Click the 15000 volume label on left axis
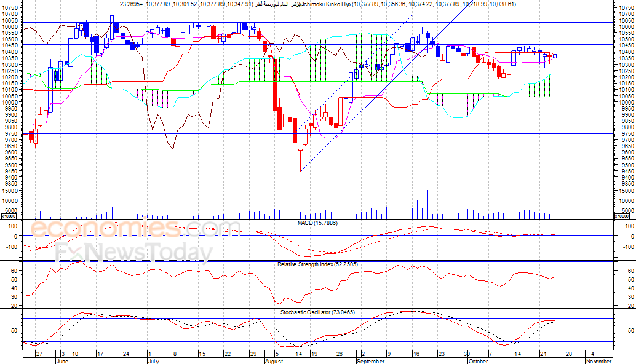 pos(11,191)
